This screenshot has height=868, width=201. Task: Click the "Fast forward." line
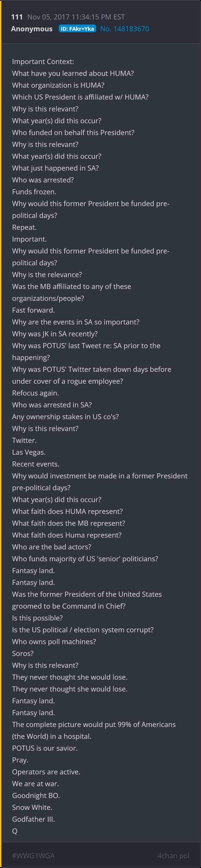(33, 310)
